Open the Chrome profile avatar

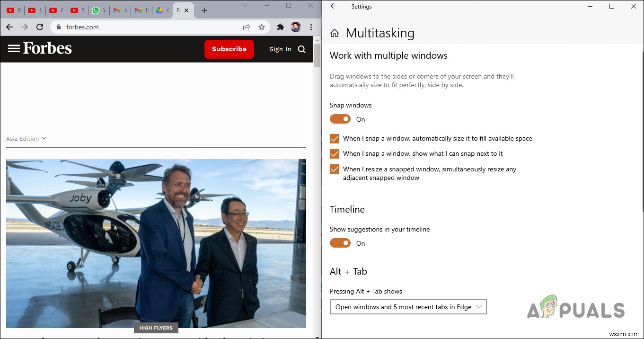tap(296, 27)
